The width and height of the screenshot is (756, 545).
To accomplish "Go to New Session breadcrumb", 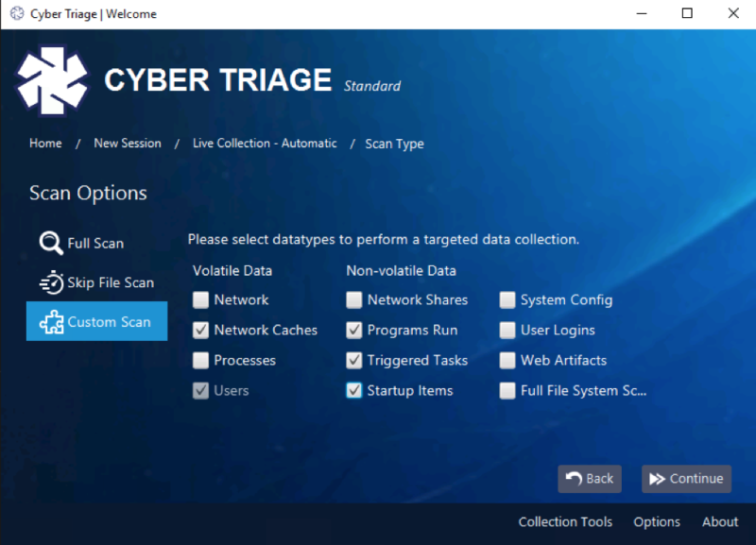I will click(x=128, y=144).
